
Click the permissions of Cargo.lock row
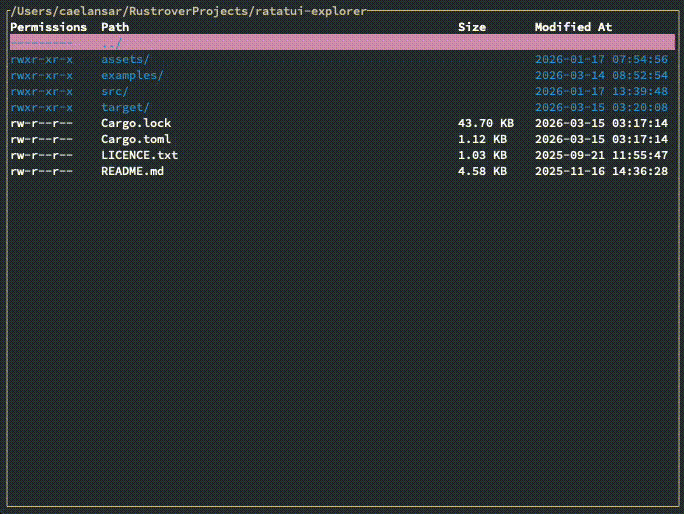pos(41,123)
